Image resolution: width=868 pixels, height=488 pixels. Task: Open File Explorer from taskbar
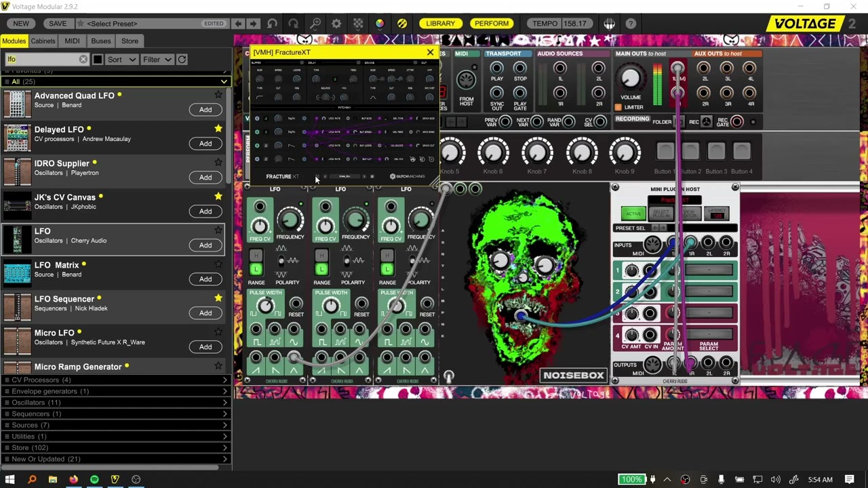[52, 479]
